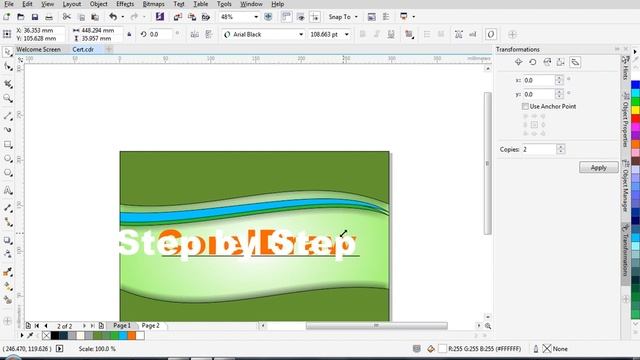640x360 pixels.
Task: Expand document palette menu arrow
Action: pyautogui.click(x=21, y=336)
